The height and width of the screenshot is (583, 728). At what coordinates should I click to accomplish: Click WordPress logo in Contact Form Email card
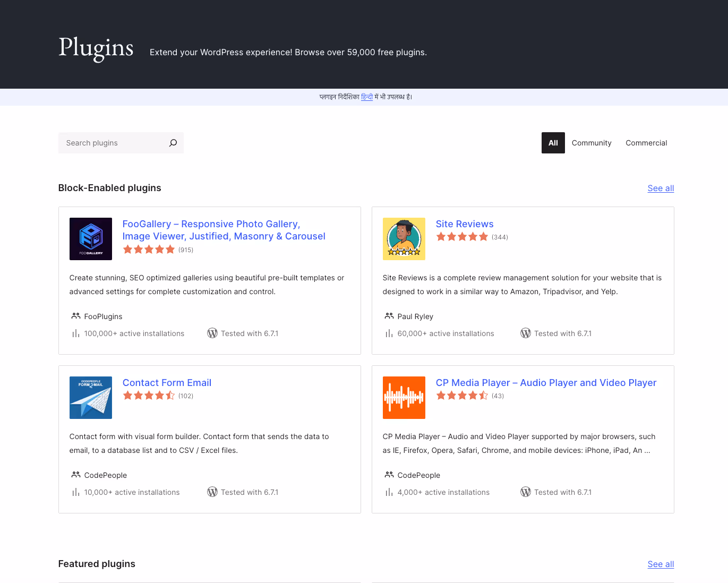(x=212, y=492)
